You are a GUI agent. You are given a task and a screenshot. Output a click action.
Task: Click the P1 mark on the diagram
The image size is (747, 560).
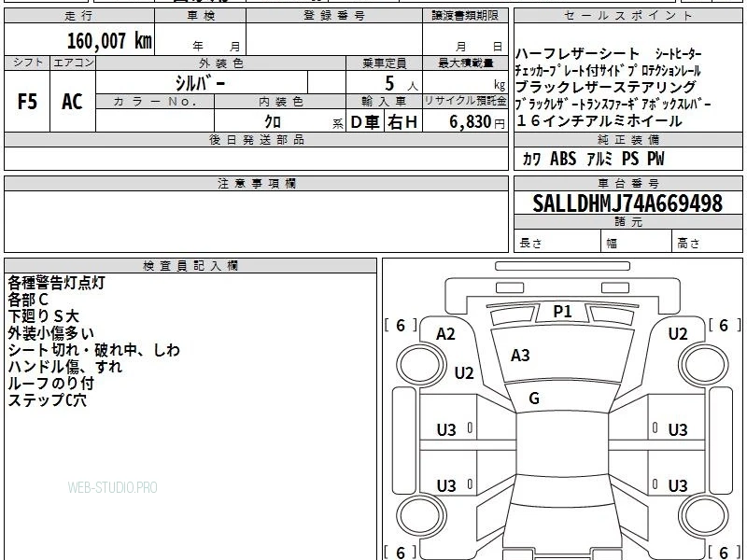tap(562, 312)
